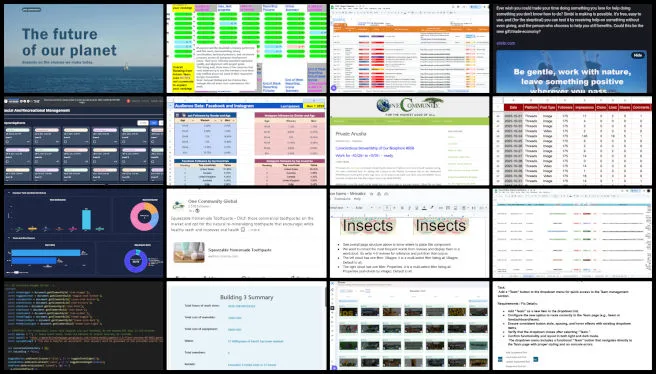Click the cloud status icon beside the document title

click(x=386, y=194)
